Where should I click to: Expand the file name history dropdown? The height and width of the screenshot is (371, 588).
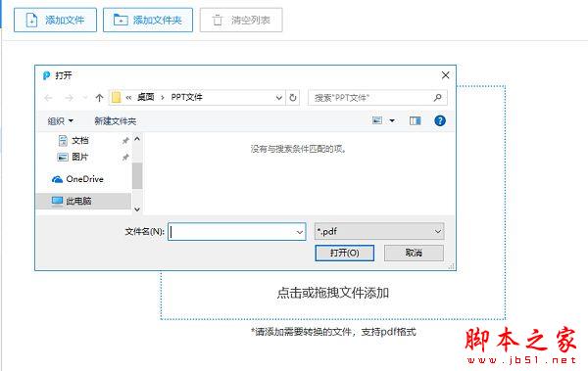coord(300,232)
